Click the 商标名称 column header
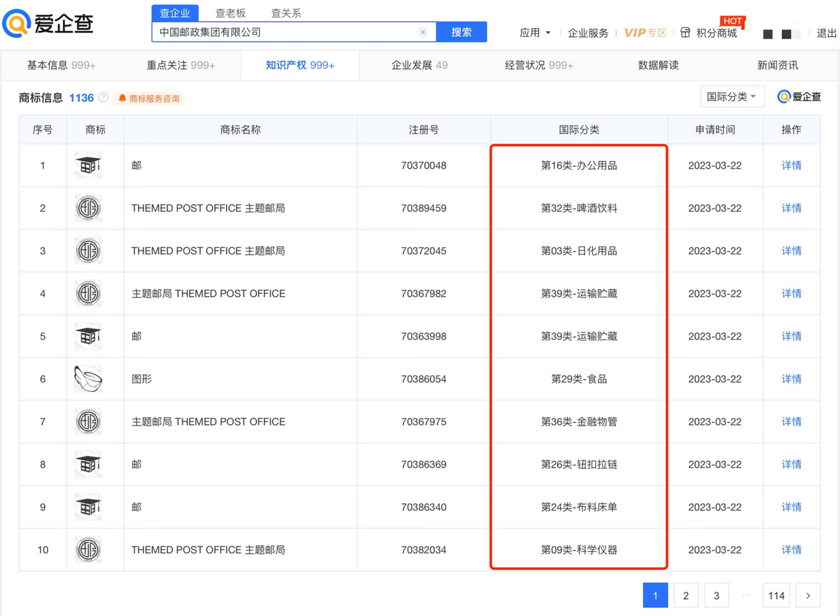This screenshot has width=840, height=616. coord(240,129)
